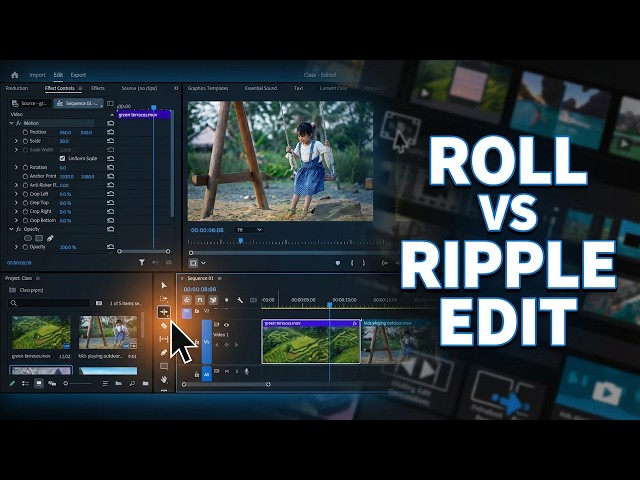The height and width of the screenshot is (480, 640).
Task: Select the Track Select Forward tool
Action: click(x=164, y=299)
